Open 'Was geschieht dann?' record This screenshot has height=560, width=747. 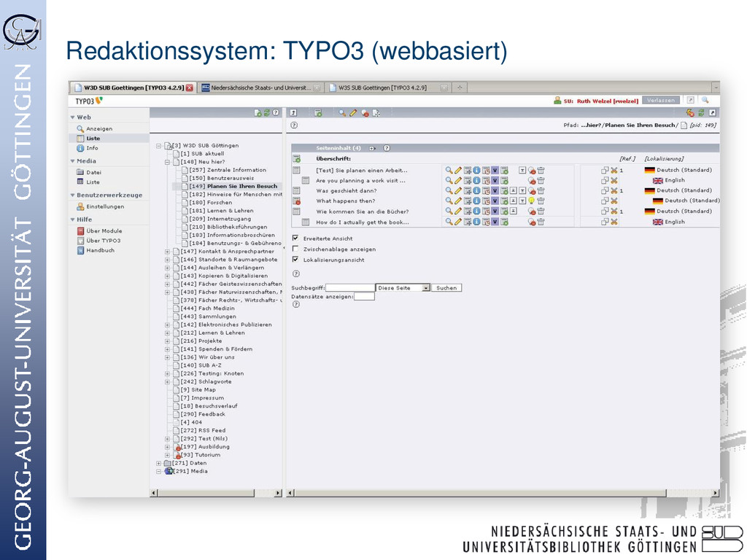tap(347, 190)
